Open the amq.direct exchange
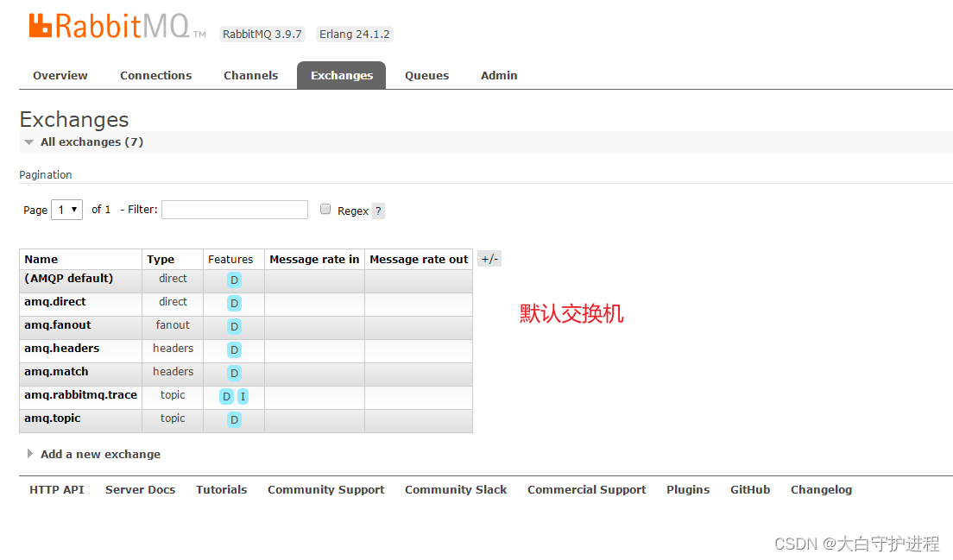Viewport: 953px width, 560px height. click(x=54, y=302)
